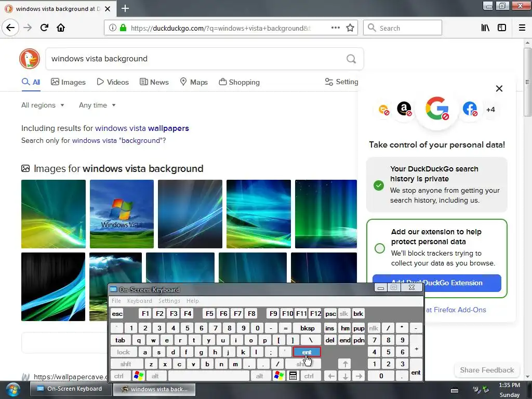Click the highlighted ent key on keyboard
The width and height of the screenshot is (532, 399).
click(x=307, y=352)
